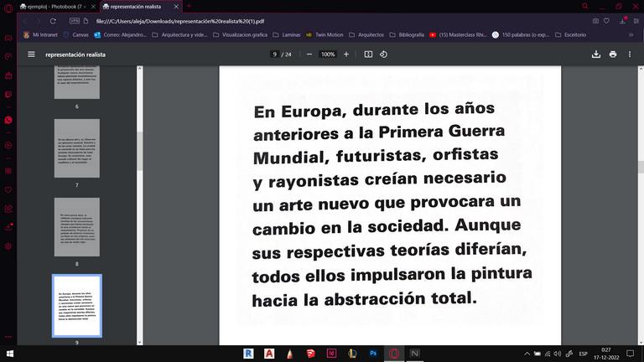Reload the current page
644x362 pixels.
(53, 21)
